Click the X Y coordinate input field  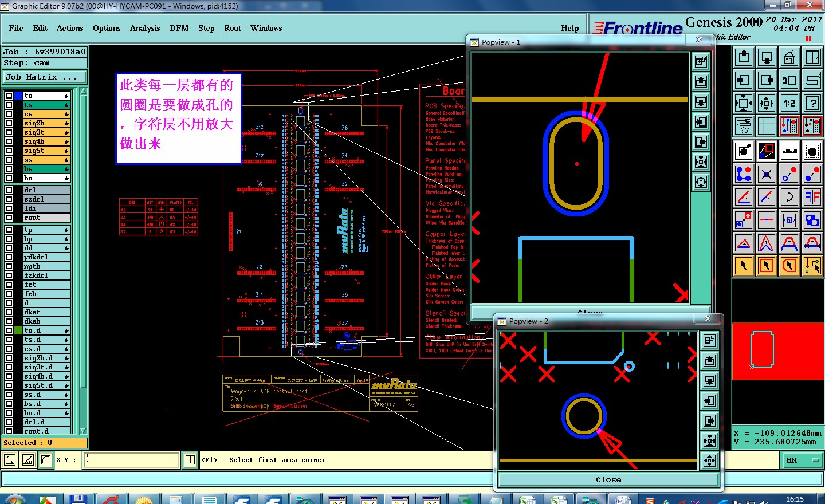tap(132, 460)
